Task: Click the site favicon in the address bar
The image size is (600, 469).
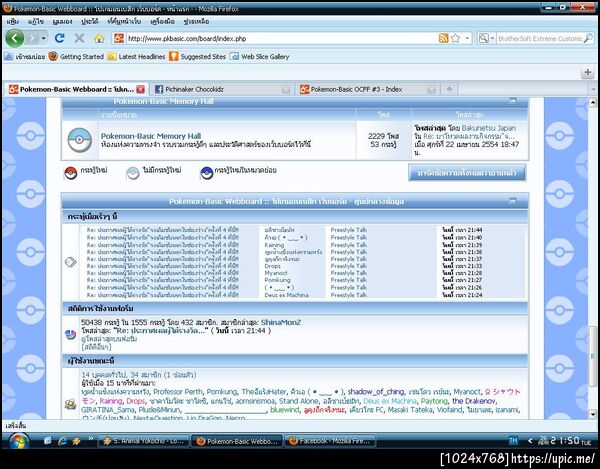Action: (x=119, y=38)
